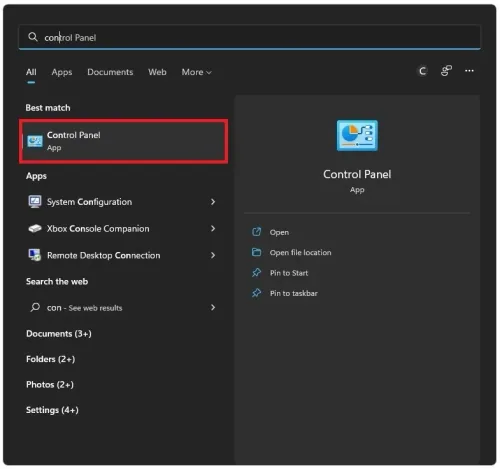
Task: Click the magnifier icon in the search box
Action: point(33,37)
